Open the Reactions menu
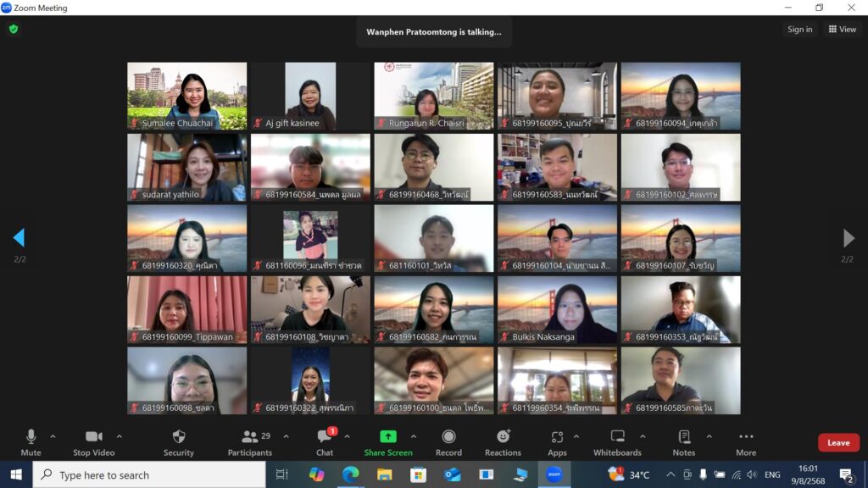This screenshot has width=868, height=488. pyautogui.click(x=503, y=441)
